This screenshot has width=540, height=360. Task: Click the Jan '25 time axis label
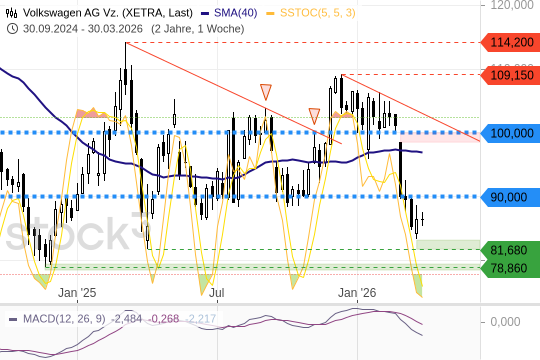(x=77, y=293)
